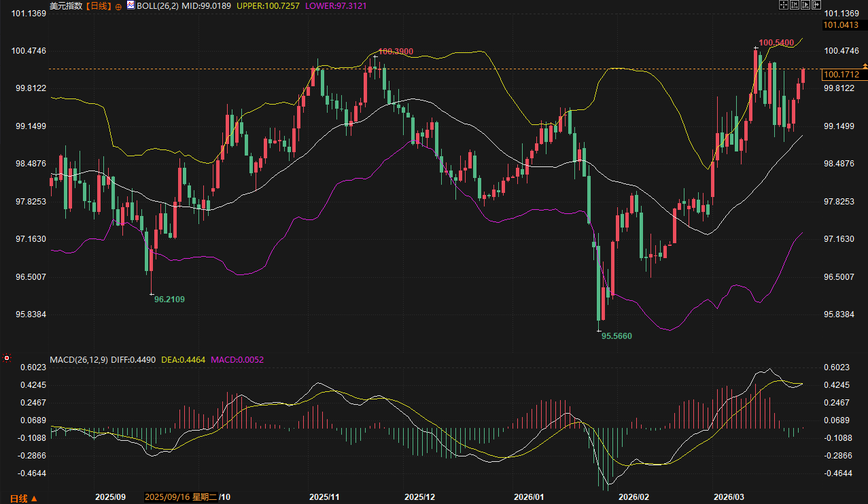868x504 pixels.
Task: Click the 101.0413 price label on axis
Action: point(841,25)
